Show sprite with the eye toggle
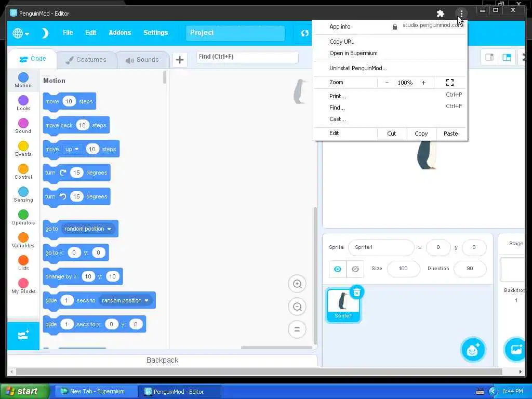Viewport: 532px width, 399px height. (338, 269)
